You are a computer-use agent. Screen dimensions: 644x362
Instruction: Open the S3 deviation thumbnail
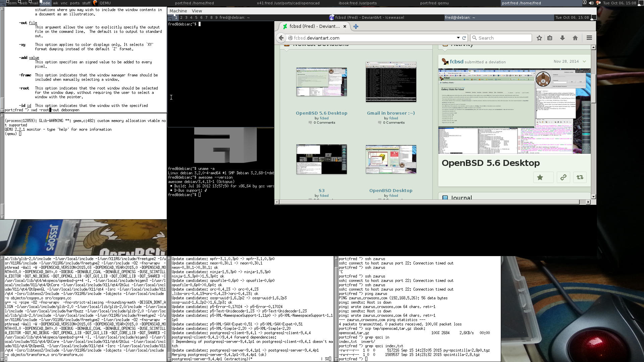(x=321, y=159)
